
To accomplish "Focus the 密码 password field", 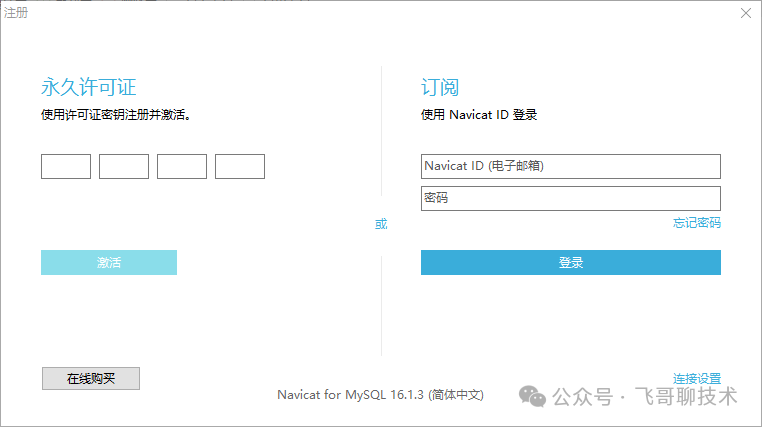I will (x=571, y=198).
